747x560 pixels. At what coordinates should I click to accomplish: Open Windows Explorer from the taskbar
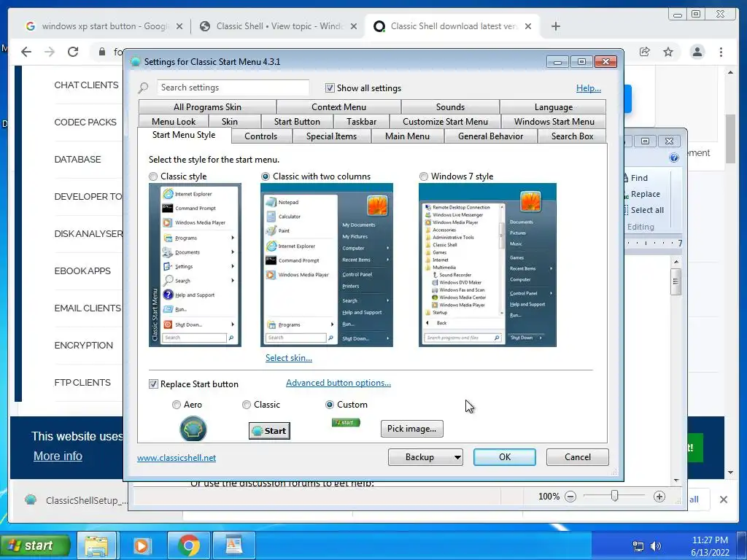click(97, 545)
